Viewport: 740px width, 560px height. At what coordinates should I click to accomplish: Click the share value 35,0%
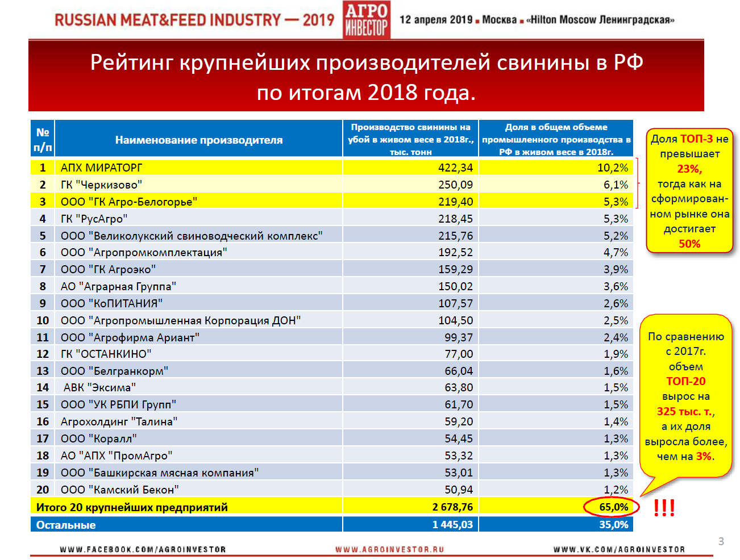pyautogui.click(x=614, y=525)
